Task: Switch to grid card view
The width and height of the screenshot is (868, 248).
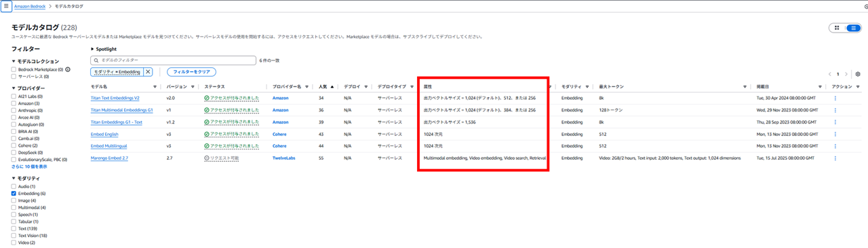Action: point(837,28)
